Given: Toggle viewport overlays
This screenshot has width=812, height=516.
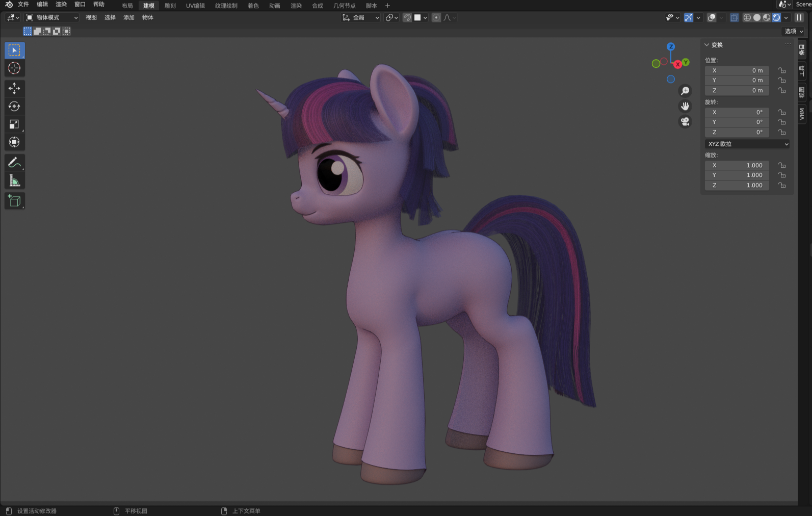Looking at the screenshot, I should [x=712, y=17].
